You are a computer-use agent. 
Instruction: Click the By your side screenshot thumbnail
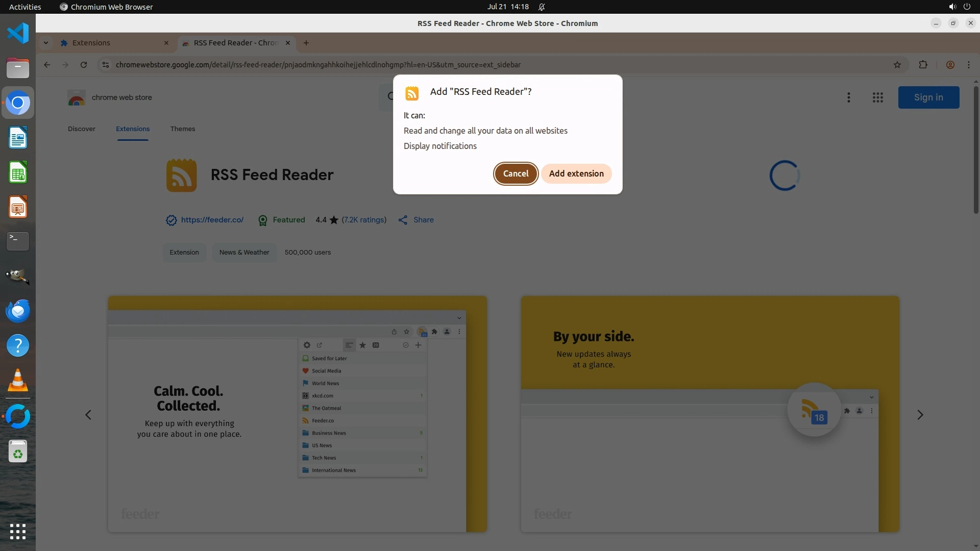click(x=709, y=414)
